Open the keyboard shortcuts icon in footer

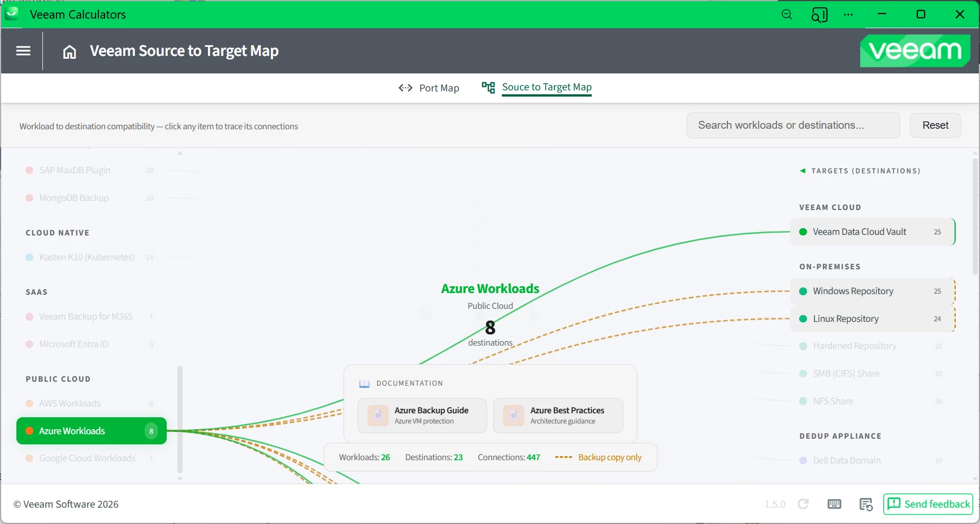tap(834, 504)
